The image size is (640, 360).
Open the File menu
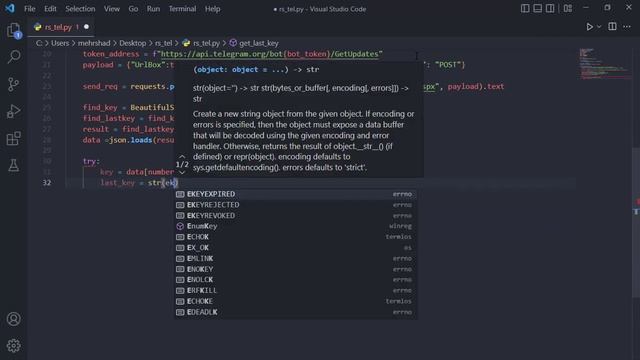tap(30, 9)
